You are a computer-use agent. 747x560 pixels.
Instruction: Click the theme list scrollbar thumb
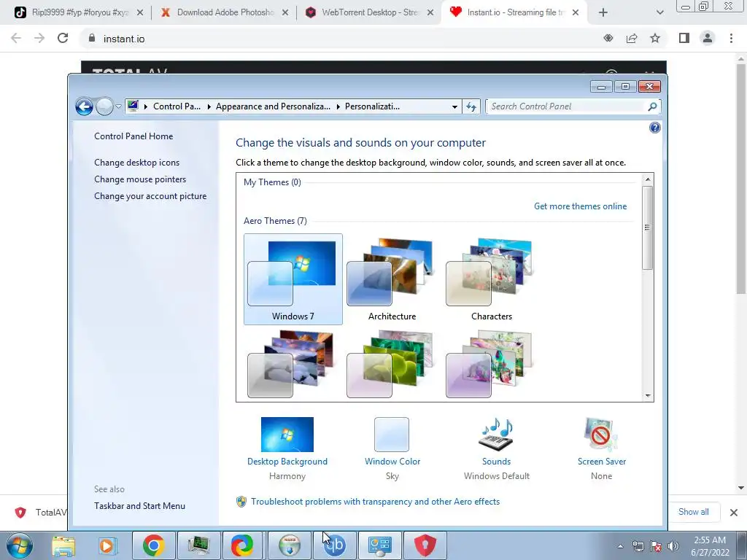click(648, 227)
